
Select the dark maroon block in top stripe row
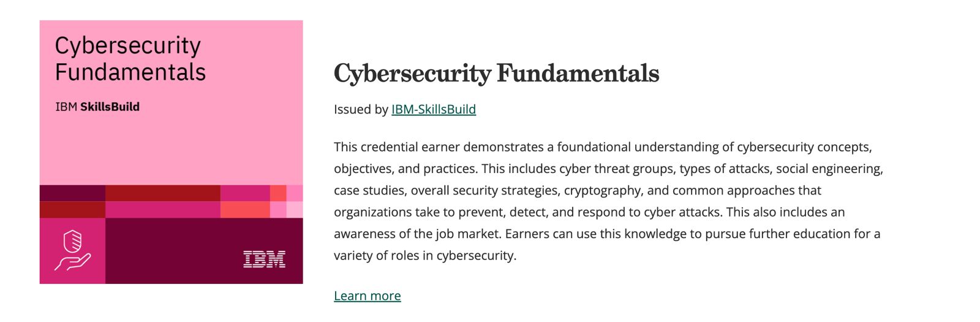pos(72,193)
